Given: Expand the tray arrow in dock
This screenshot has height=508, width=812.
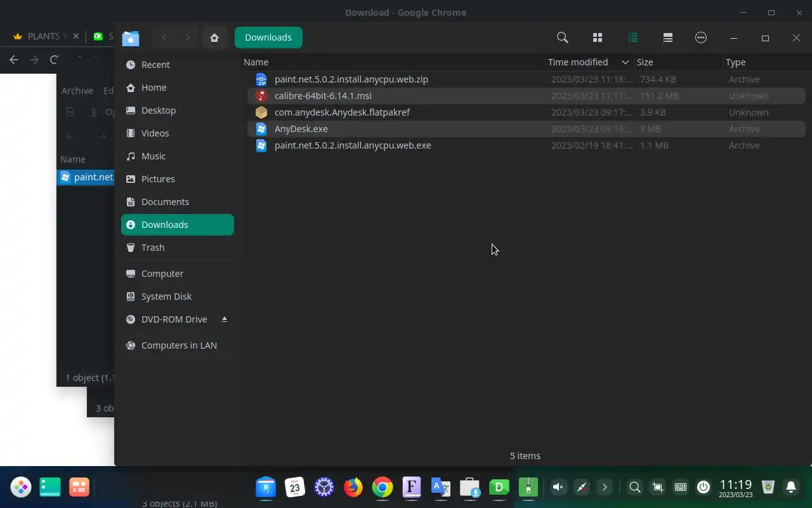Looking at the screenshot, I should tap(605, 487).
